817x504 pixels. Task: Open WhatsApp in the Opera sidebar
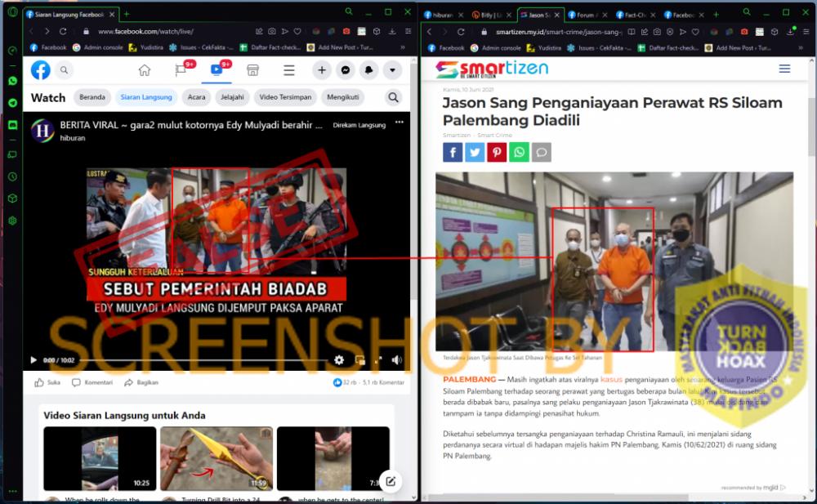(12, 81)
